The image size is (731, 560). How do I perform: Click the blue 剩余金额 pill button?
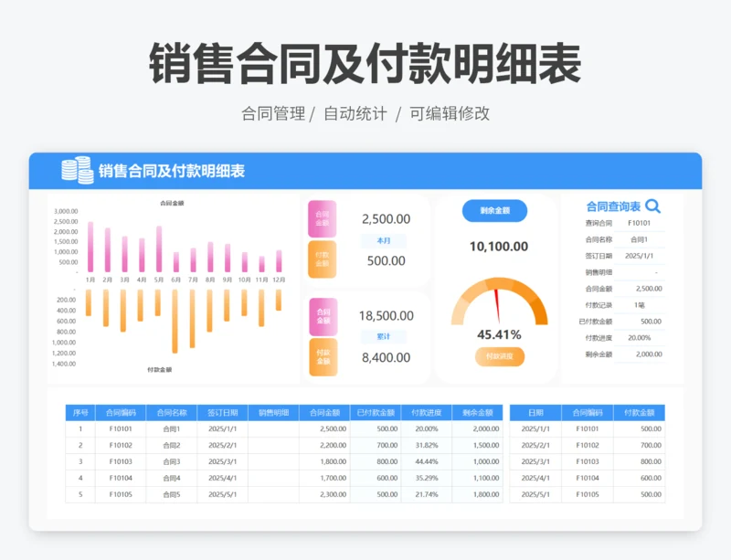pos(494,211)
